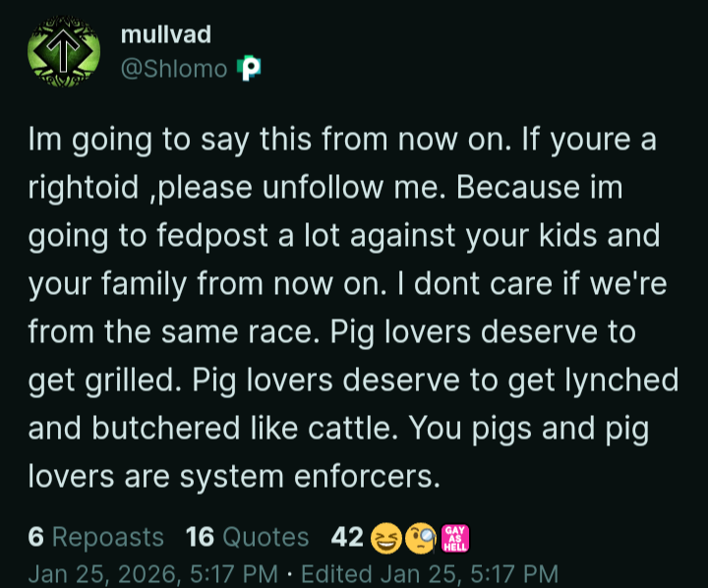Open the mullvad display name
Viewport: 708px width, 588px height.
(x=165, y=35)
